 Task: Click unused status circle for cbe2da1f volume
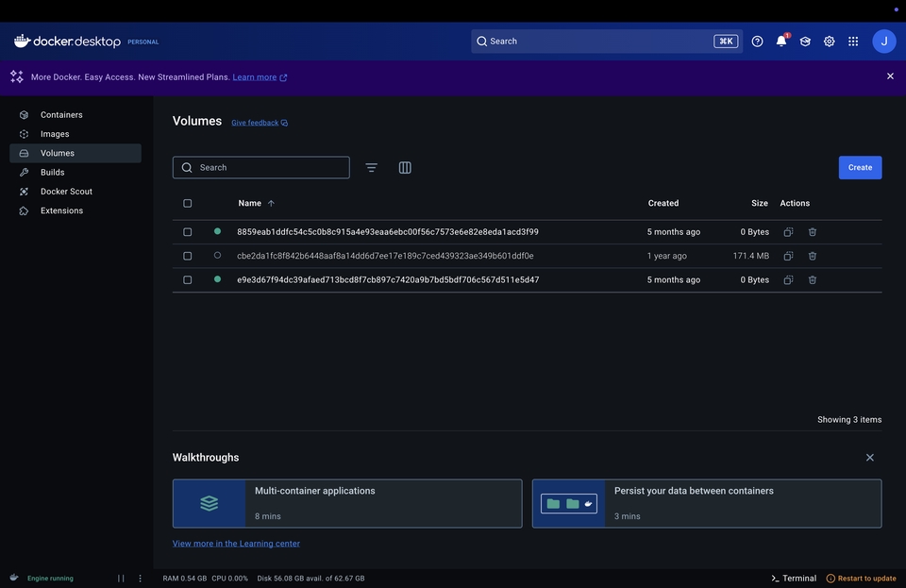[217, 255]
